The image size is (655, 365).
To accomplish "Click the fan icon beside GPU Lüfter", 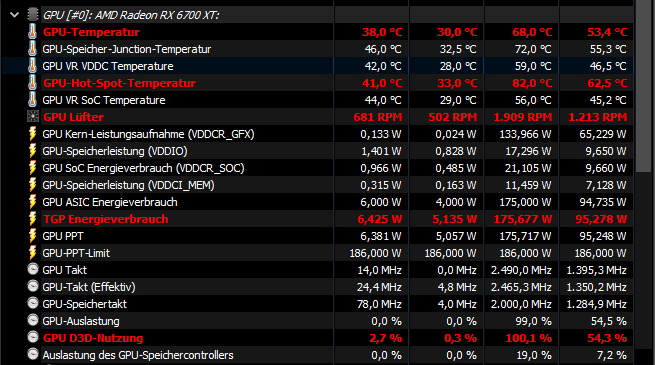I will [33, 117].
